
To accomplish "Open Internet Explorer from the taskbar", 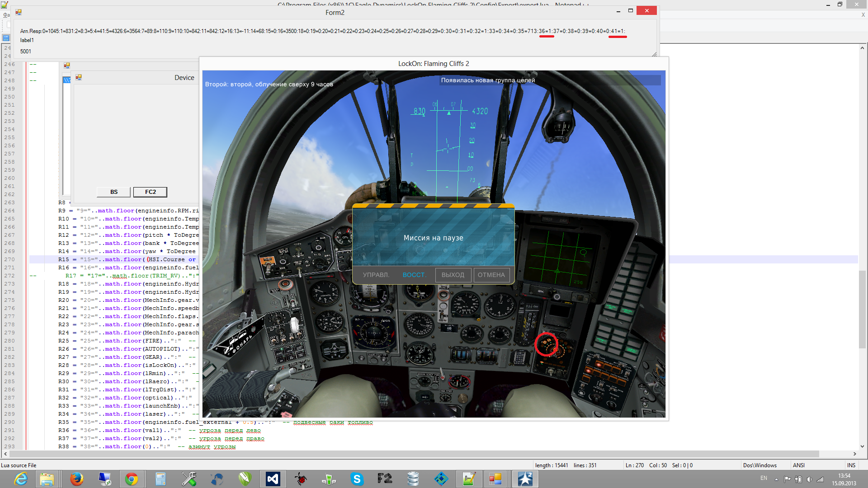I will tap(21, 479).
